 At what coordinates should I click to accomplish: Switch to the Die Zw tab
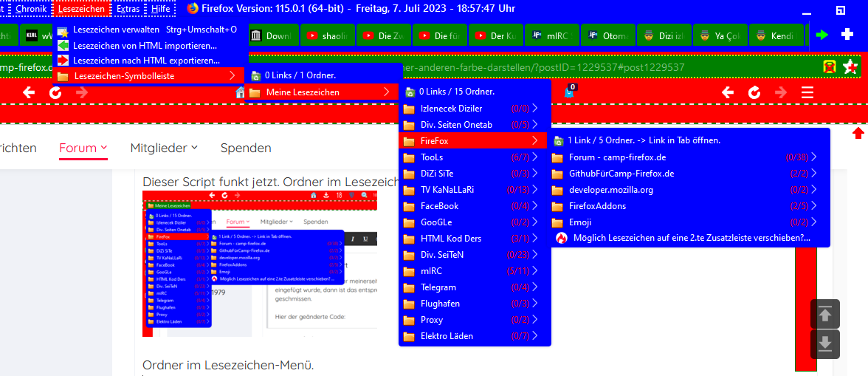(384, 35)
